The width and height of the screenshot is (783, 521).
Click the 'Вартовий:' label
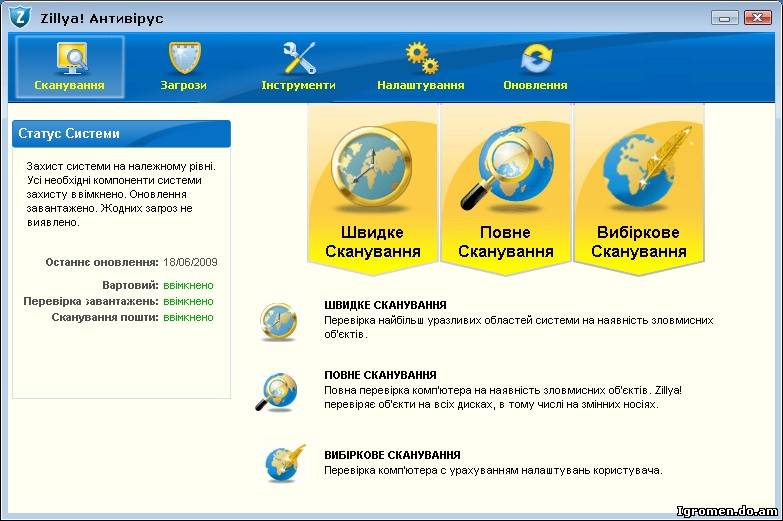130,285
